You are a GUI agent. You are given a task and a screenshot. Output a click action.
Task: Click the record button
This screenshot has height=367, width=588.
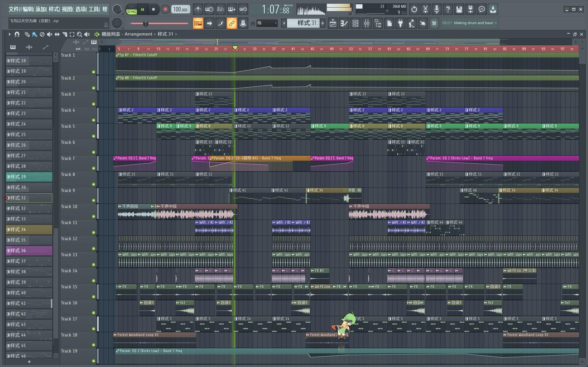click(x=165, y=9)
